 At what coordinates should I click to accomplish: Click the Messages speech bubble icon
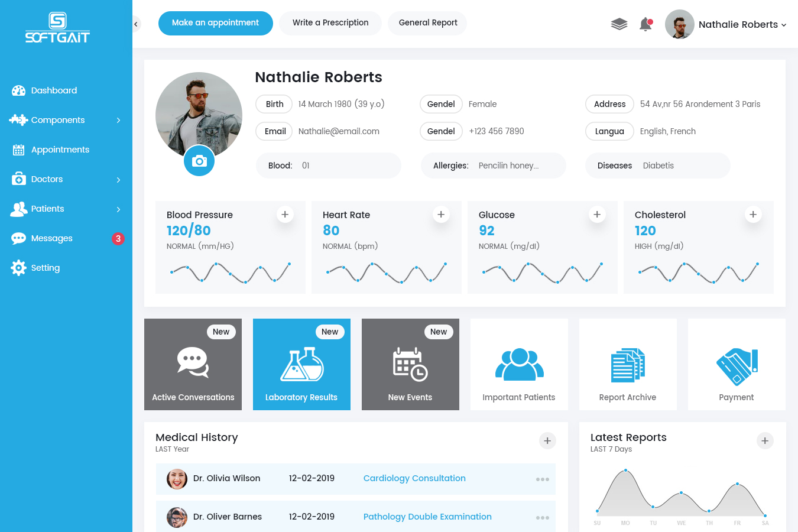(x=18, y=238)
